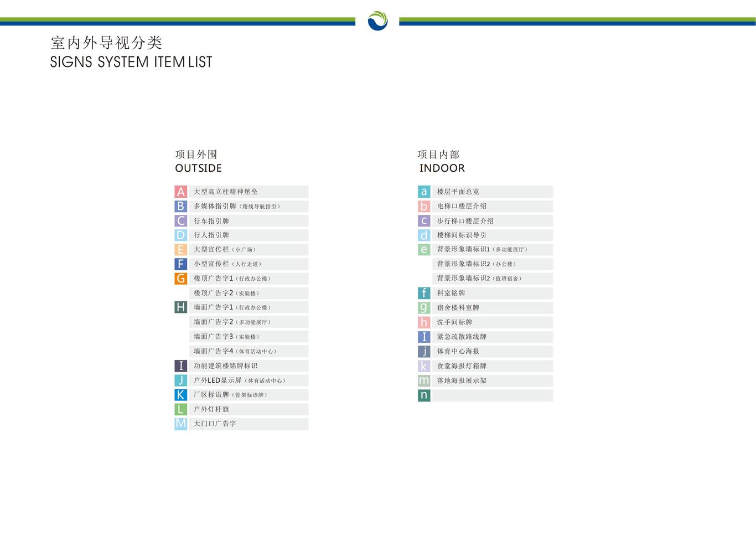The height and width of the screenshot is (535, 756).
Task: Select the 户外LED显示屏 row
Action: pos(248,380)
